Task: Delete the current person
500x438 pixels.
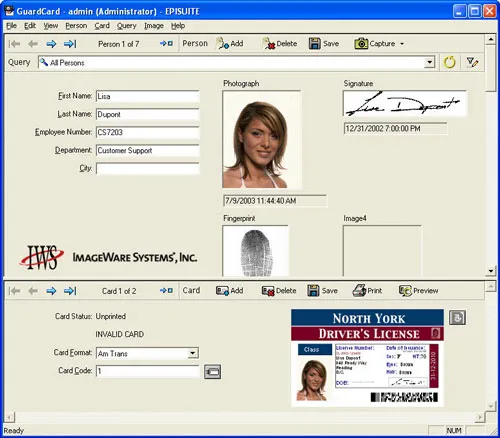Action: click(x=279, y=43)
